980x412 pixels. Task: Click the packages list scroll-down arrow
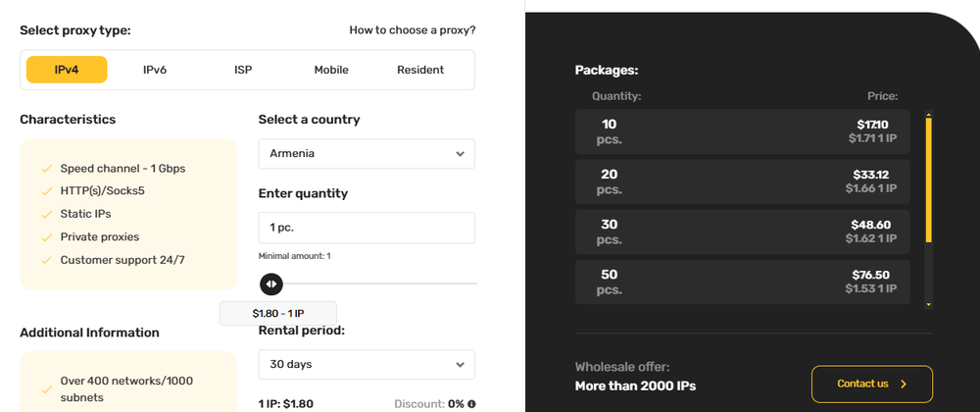928,305
